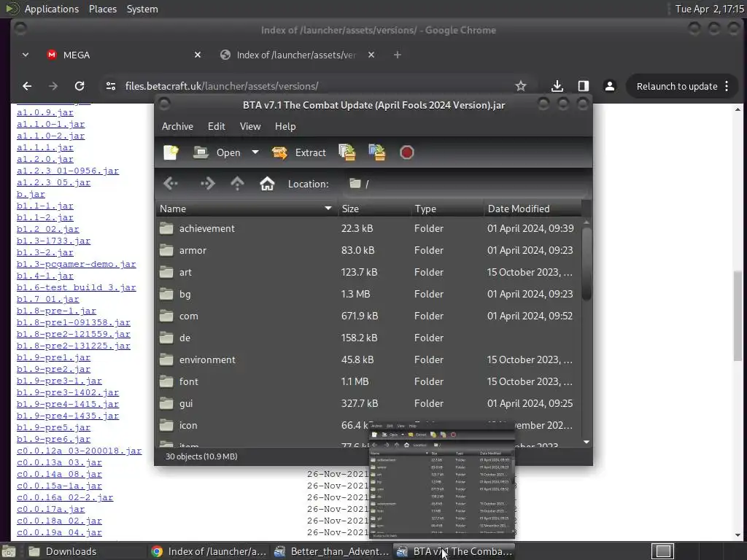Close the Index of /launcher tab
Image resolution: width=747 pixels, height=560 pixels.
pos(371,55)
